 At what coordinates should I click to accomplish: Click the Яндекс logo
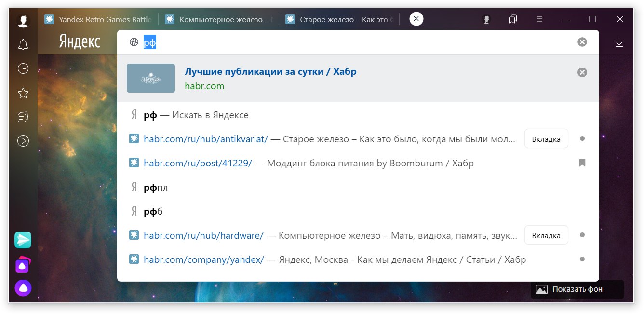coord(80,42)
